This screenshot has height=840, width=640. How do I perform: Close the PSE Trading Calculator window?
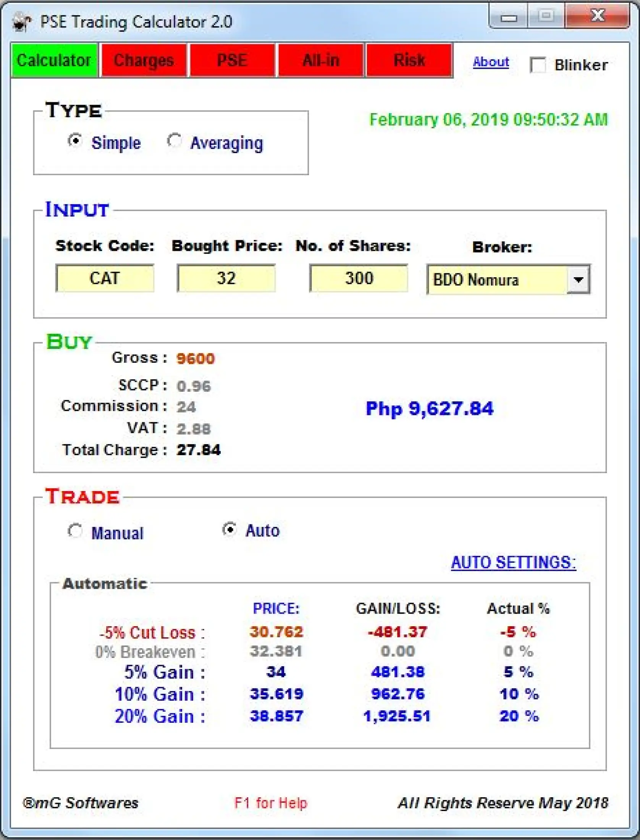[597, 16]
